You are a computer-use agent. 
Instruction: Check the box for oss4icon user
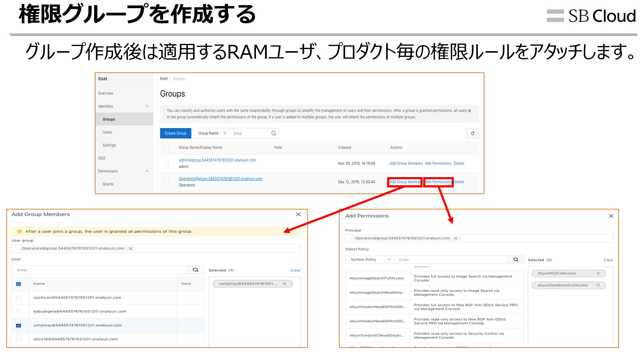tap(18, 298)
